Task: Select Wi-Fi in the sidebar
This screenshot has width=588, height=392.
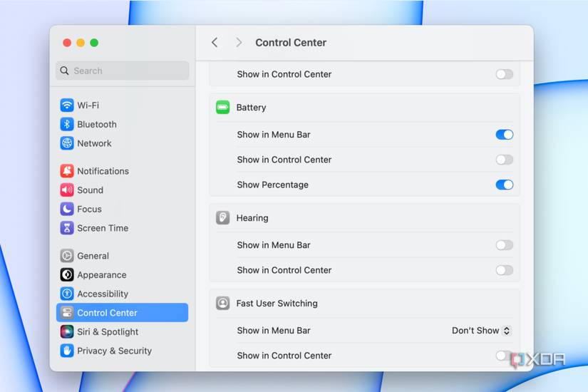Action: pyautogui.click(x=88, y=105)
